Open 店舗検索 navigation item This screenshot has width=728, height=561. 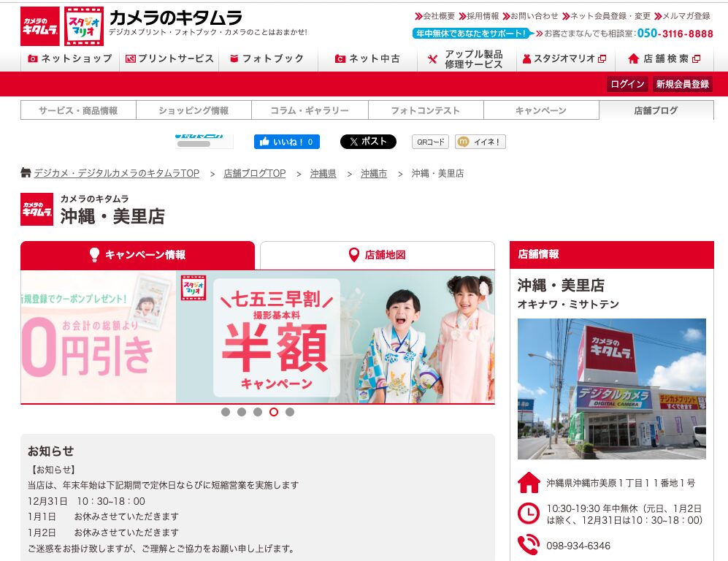click(664, 58)
